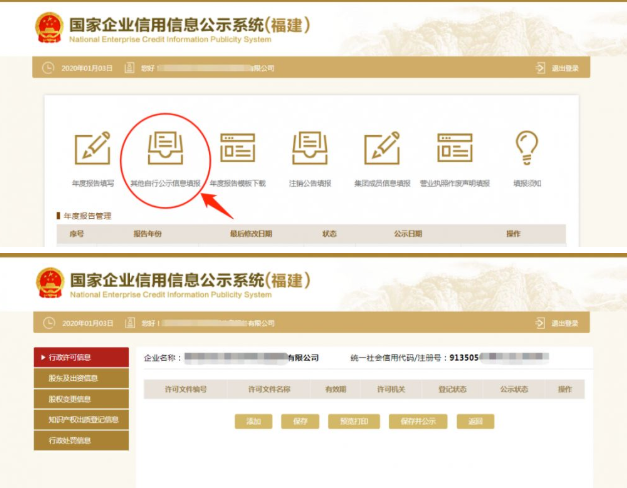Open 年度报表模板下载 icon
Screen dimensions: 627x488
238,149
